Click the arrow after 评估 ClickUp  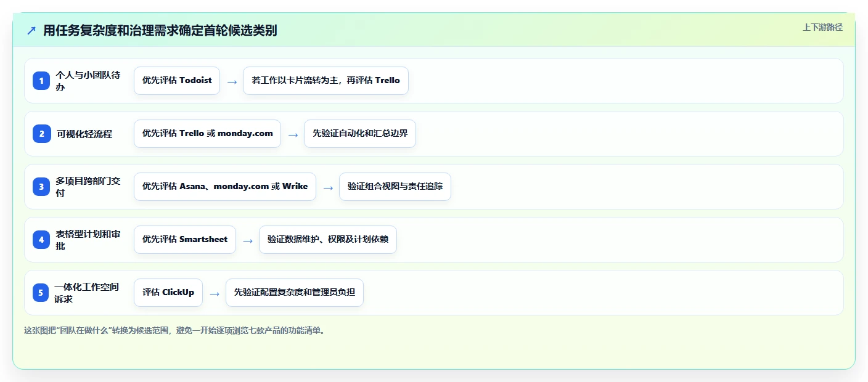[x=215, y=293]
